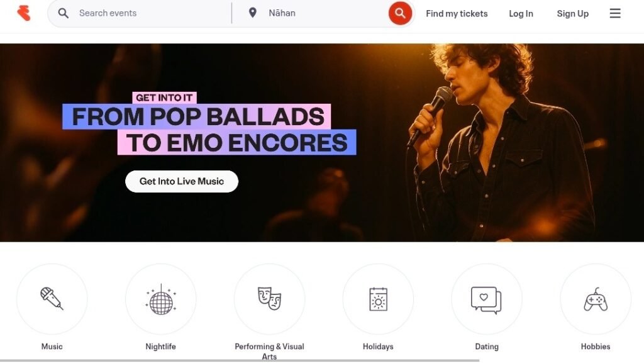
Task: Select the Hobbies game controller icon
Action: (x=596, y=299)
